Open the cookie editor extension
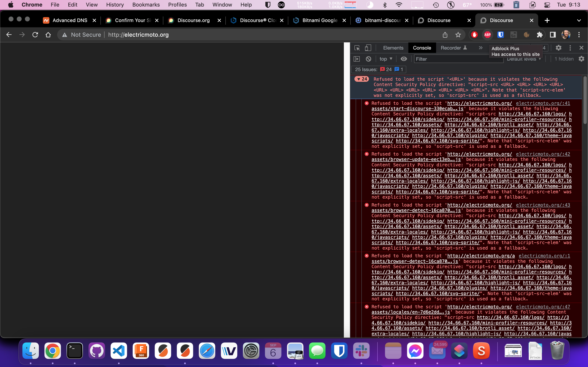588x367 pixels. (526, 35)
